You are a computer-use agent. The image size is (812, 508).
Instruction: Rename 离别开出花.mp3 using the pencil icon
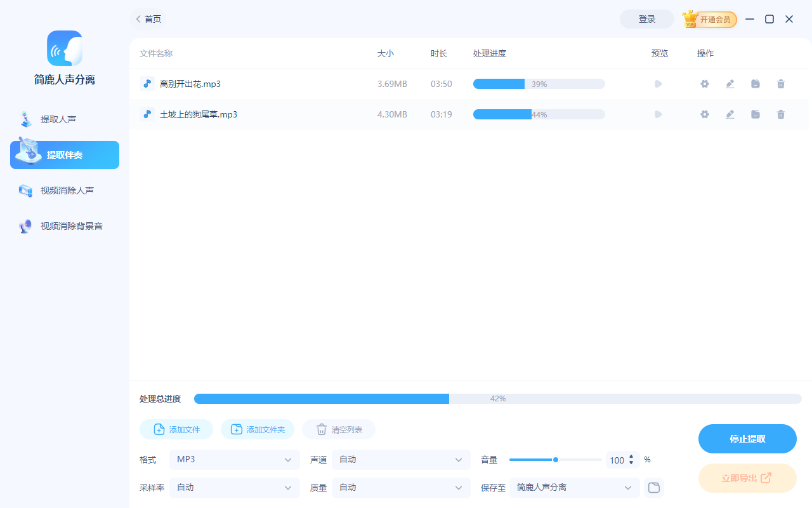[730, 83]
